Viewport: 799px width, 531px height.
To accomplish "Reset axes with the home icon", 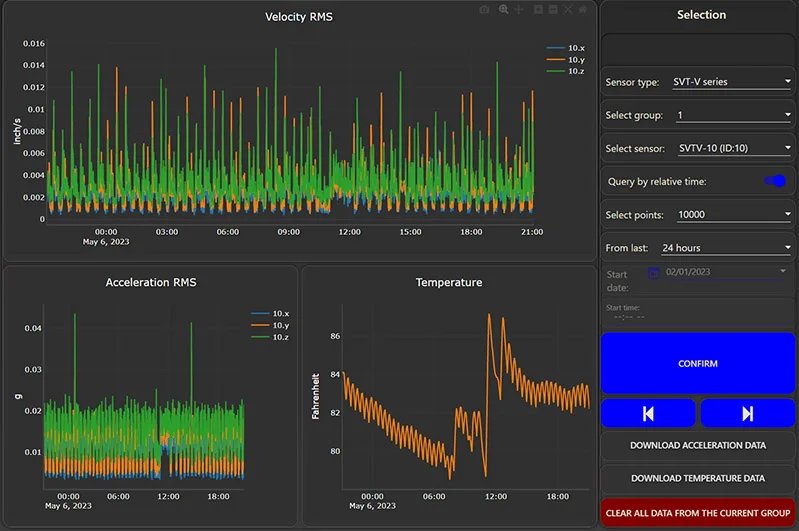I will 583,9.
